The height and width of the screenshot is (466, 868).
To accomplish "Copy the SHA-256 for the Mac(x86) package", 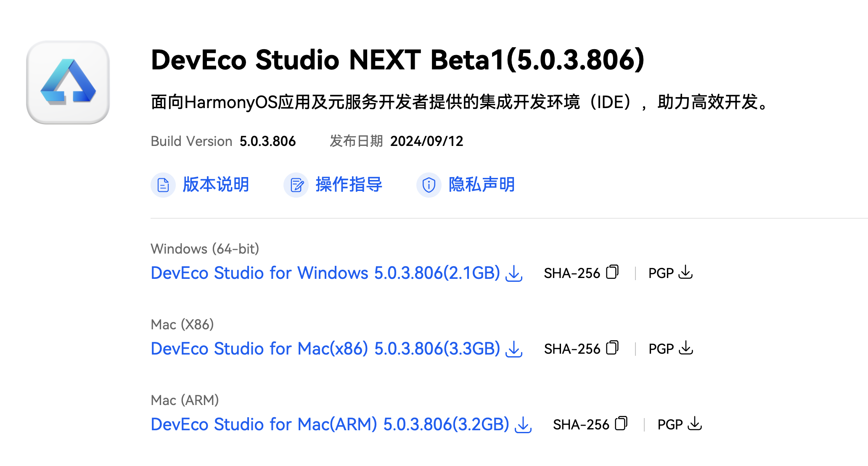I will 612,347.
